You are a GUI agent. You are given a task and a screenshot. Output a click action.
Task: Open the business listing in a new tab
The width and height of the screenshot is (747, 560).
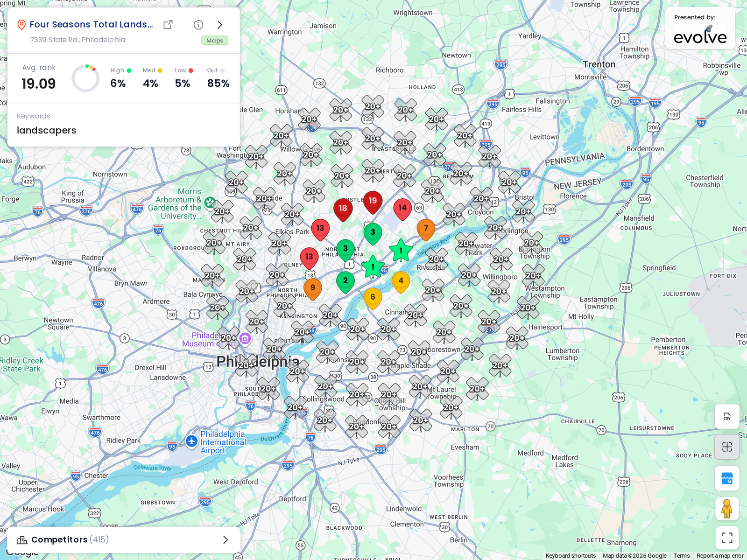(168, 25)
